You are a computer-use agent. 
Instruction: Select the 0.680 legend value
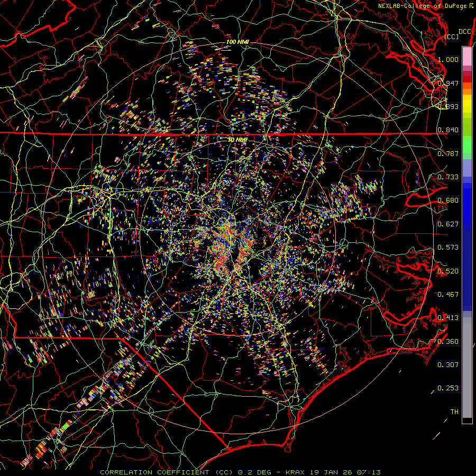(448, 200)
